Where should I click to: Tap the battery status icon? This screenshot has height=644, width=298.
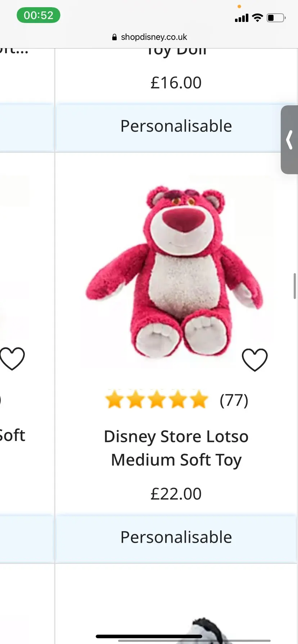pos(276,18)
